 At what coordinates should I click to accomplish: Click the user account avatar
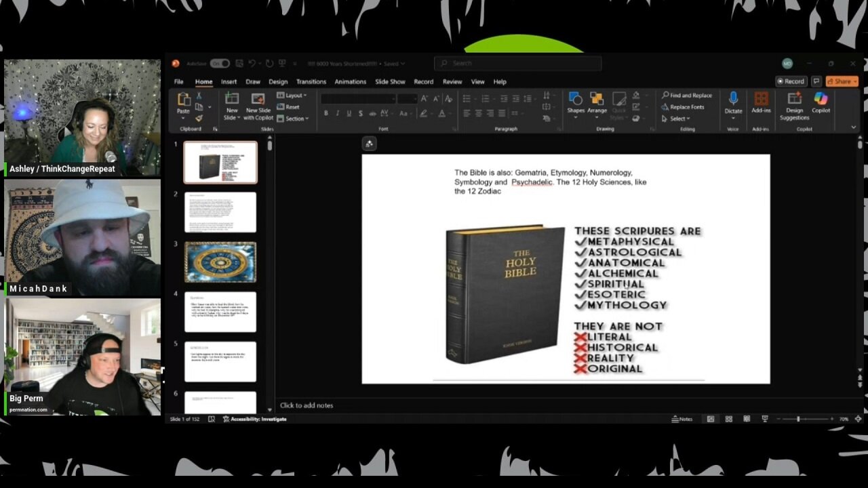(x=787, y=64)
